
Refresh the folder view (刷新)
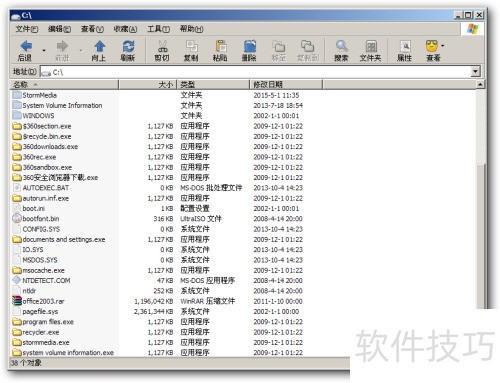[x=128, y=46]
